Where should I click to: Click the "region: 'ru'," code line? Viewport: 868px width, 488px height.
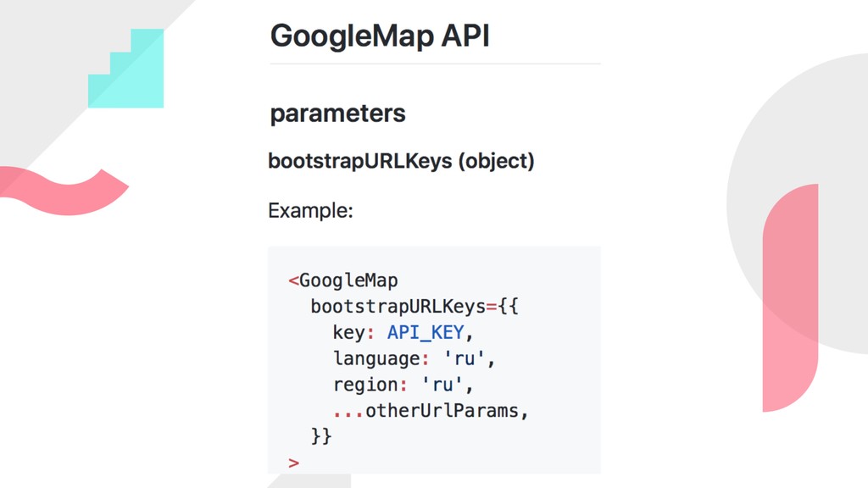(x=403, y=385)
